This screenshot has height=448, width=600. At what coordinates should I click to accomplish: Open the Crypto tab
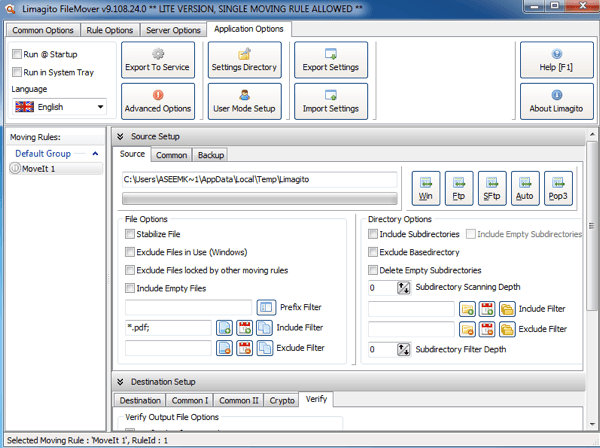pos(282,400)
